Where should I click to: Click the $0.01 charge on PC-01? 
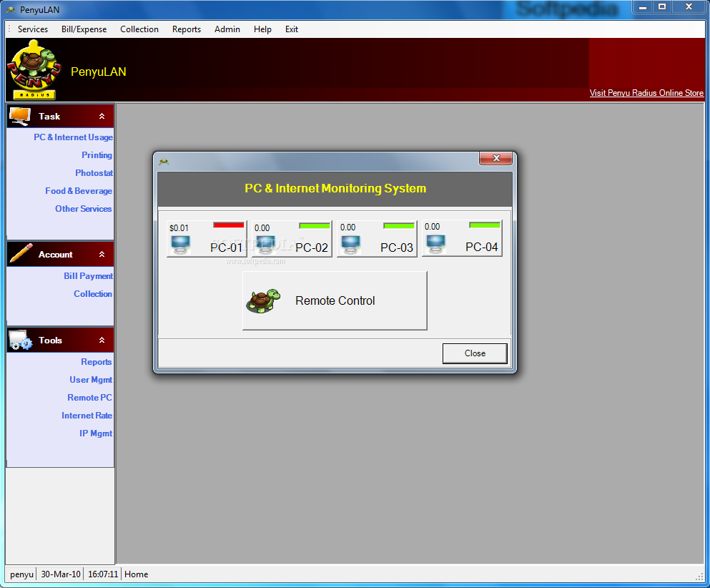click(x=179, y=228)
